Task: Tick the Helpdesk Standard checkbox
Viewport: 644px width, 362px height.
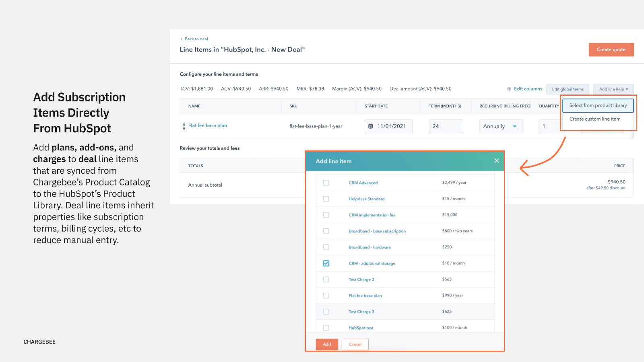Action: (326, 199)
